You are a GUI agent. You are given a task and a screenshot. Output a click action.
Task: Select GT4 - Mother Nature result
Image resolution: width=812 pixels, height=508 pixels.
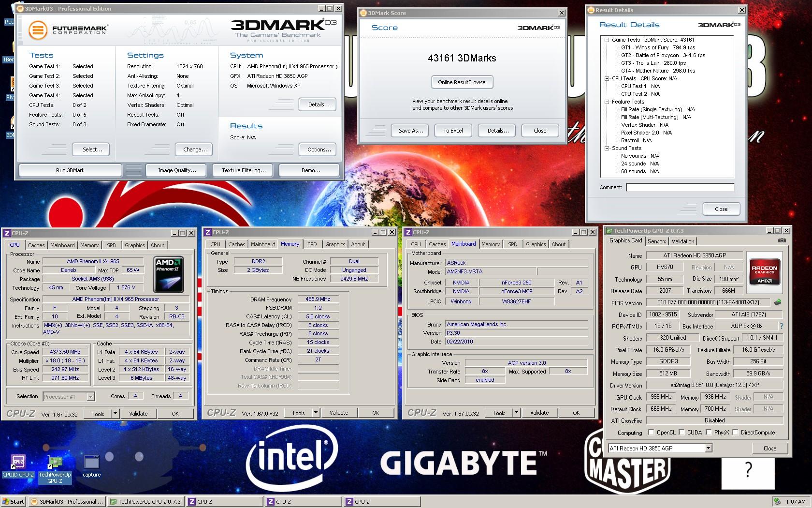point(658,71)
